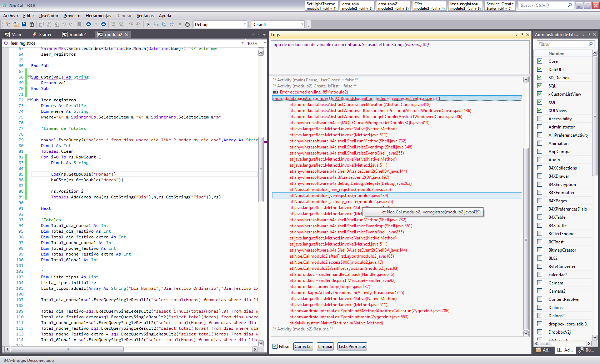Open the leer_registros sub selector dropdown

242,43
